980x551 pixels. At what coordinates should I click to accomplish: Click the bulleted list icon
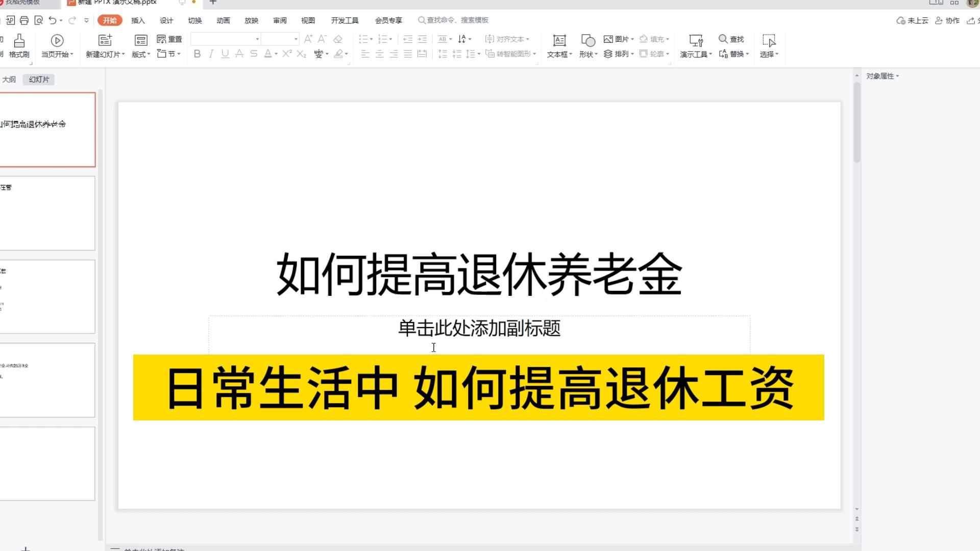[x=363, y=39]
